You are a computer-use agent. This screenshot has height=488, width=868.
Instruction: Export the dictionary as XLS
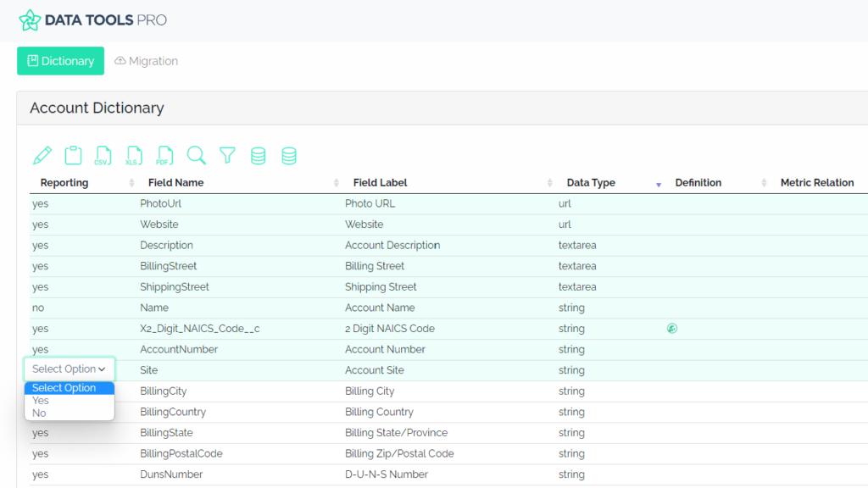tap(134, 155)
